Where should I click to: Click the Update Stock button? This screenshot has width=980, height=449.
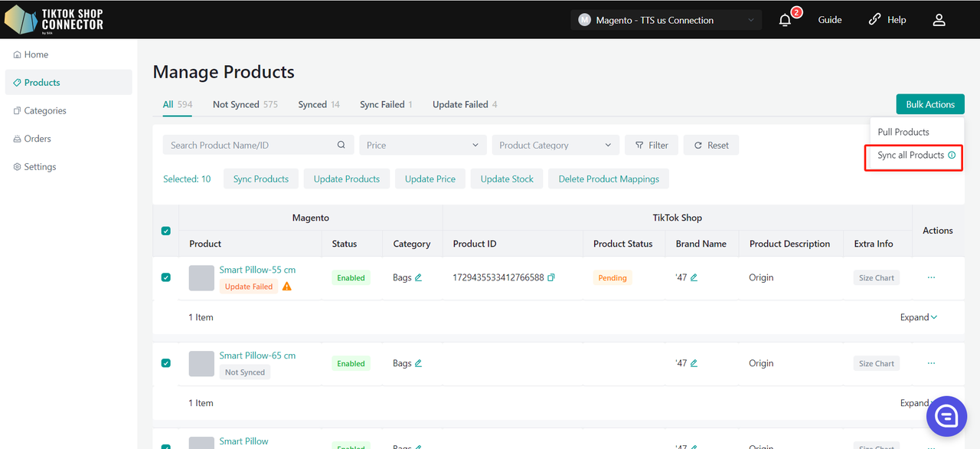coord(507,179)
